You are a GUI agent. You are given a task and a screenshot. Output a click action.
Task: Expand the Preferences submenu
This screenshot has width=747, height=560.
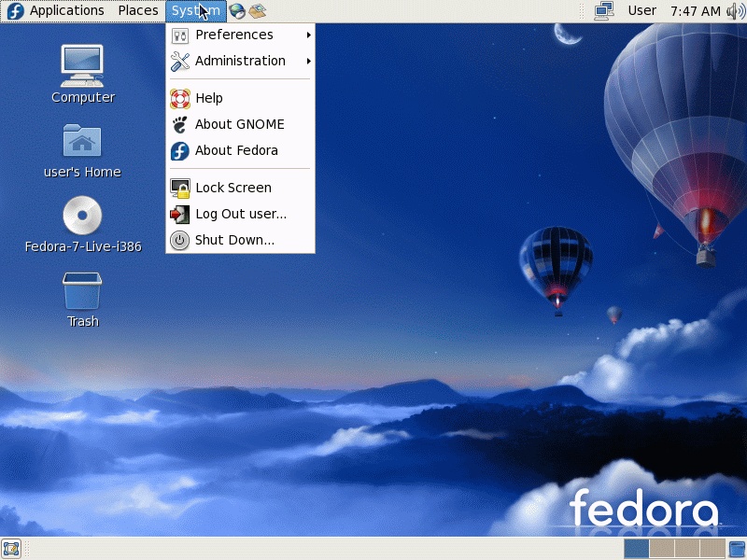(x=241, y=35)
